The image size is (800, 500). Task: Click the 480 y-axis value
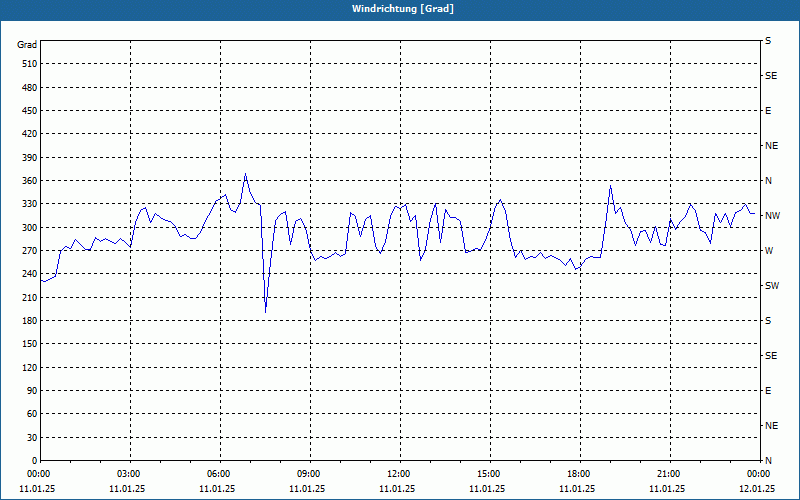click(30, 88)
